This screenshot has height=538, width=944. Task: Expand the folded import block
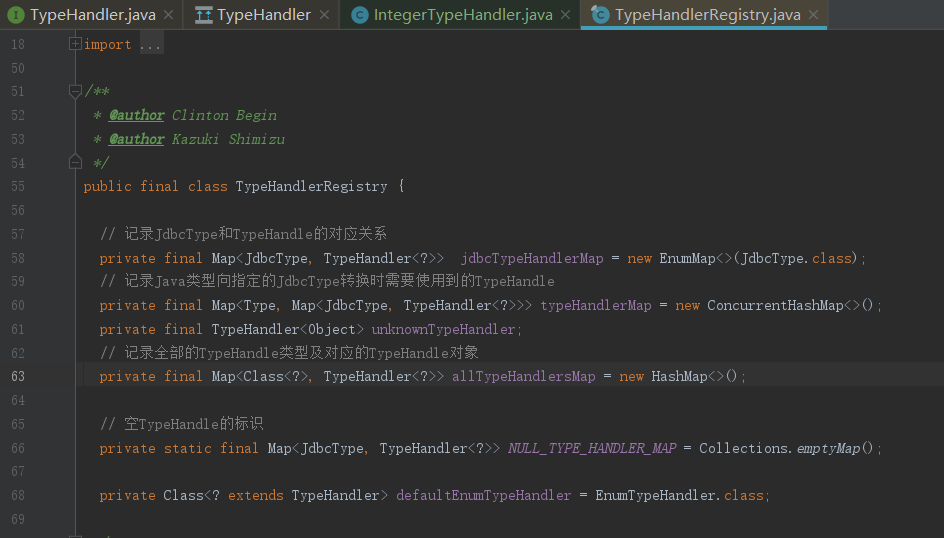(75, 43)
